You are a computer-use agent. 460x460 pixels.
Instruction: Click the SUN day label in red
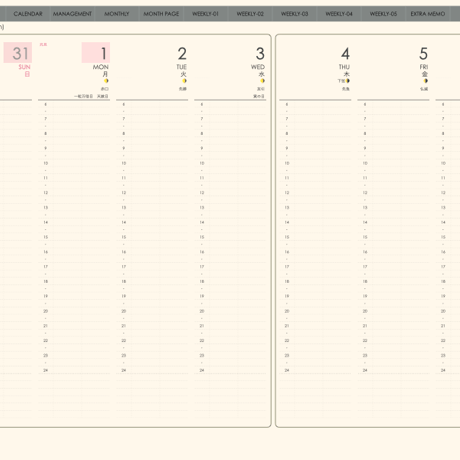(x=24, y=67)
